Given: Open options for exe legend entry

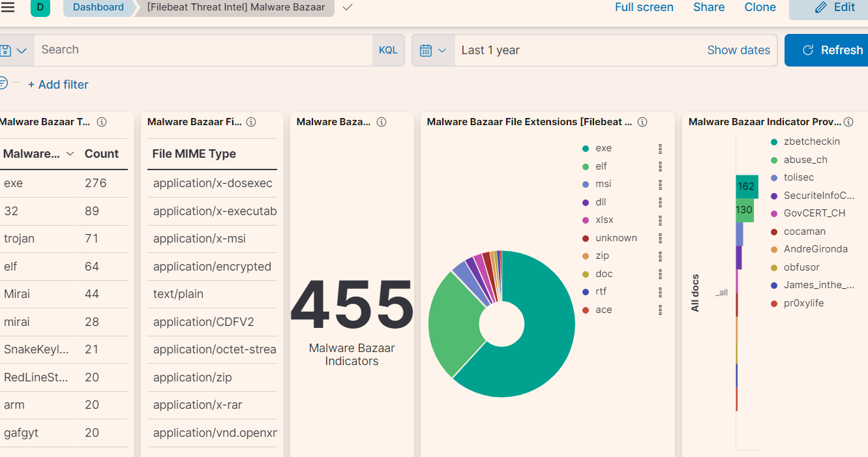Looking at the screenshot, I should 661,149.
